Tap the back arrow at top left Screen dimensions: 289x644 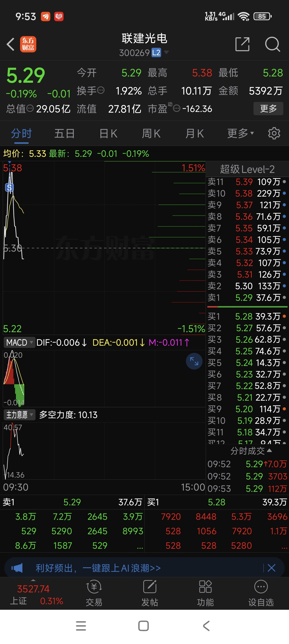pos(11,44)
